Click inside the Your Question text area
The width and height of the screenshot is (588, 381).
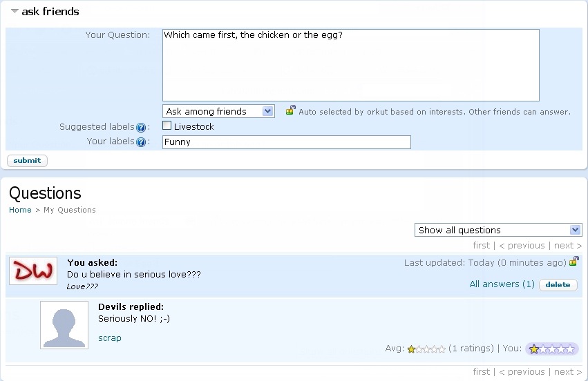[x=350, y=65]
